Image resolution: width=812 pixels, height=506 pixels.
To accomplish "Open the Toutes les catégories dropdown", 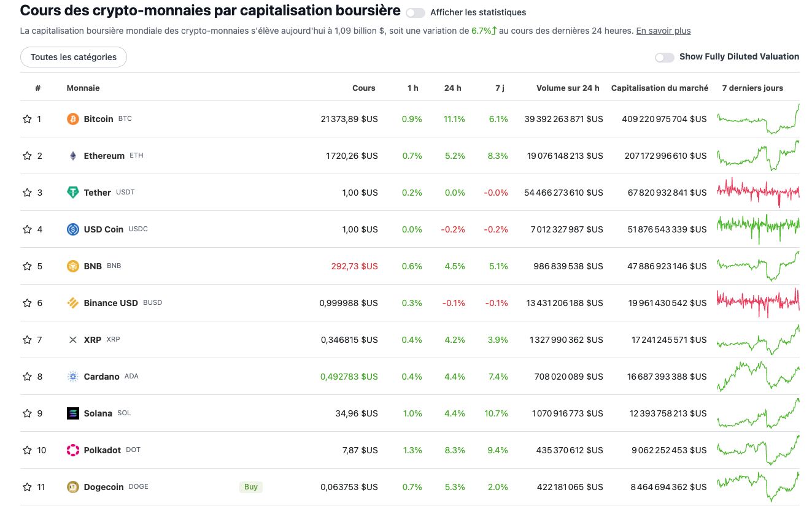I will click(74, 57).
